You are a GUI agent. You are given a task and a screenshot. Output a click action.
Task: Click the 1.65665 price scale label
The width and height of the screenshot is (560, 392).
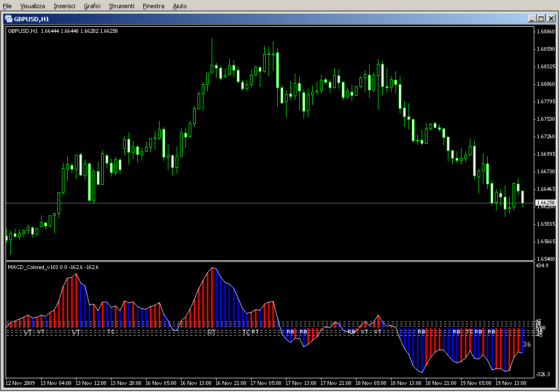pos(546,241)
